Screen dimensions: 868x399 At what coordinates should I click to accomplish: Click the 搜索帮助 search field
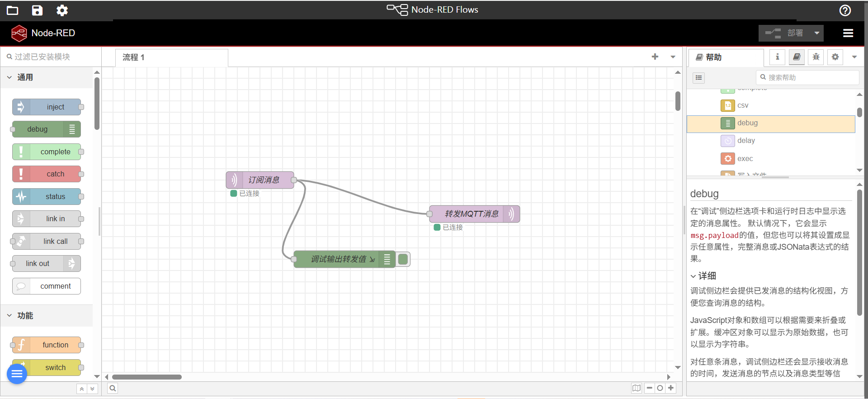(807, 77)
